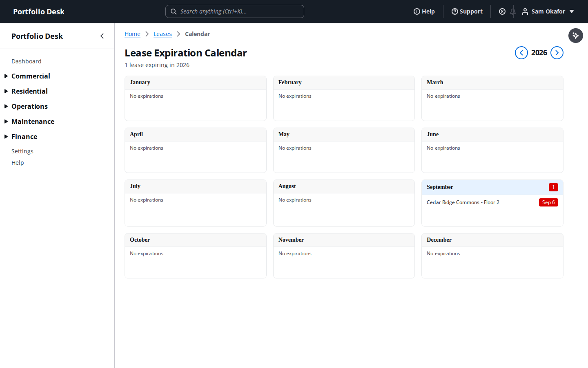Select the June month header
The image size is (588, 368).
point(492,135)
